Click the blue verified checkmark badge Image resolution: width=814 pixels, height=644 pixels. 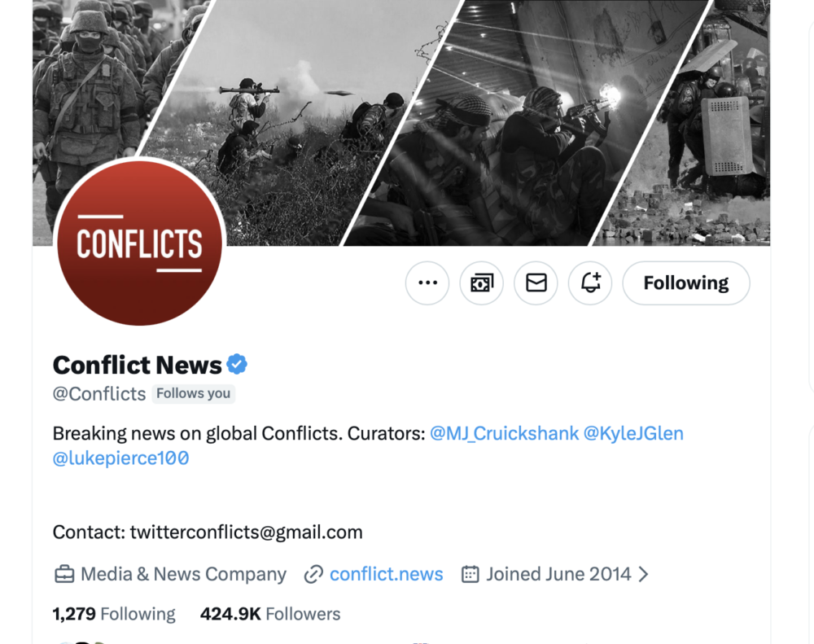pos(237,364)
